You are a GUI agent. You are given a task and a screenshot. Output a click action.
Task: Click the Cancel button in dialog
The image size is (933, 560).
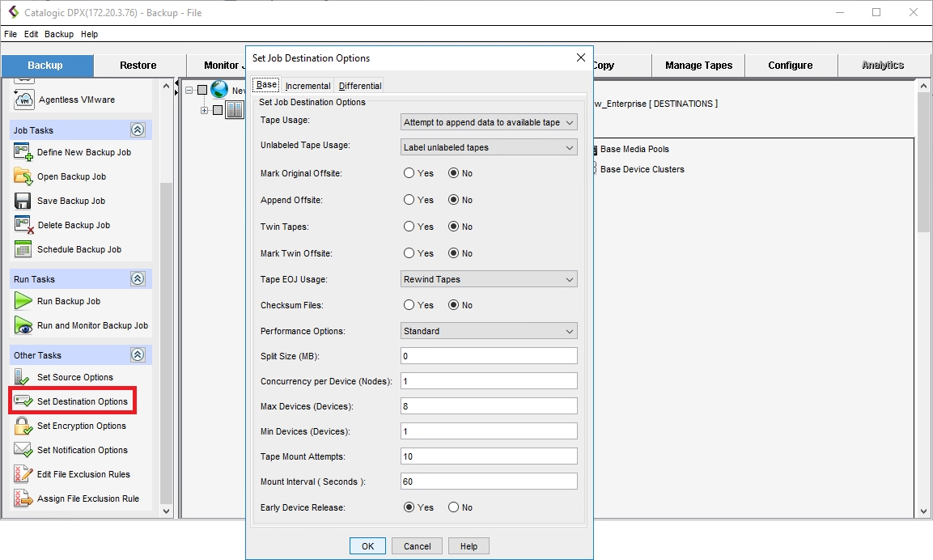pos(417,546)
